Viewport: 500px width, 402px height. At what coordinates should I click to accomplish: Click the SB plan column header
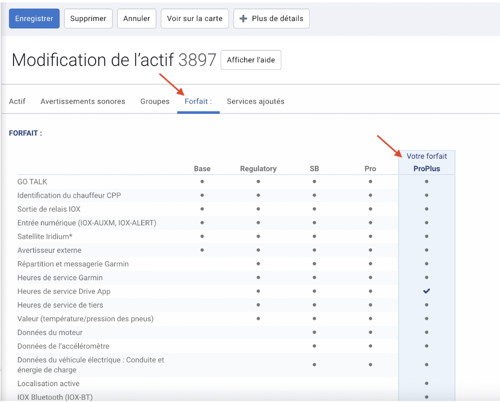pos(314,169)
